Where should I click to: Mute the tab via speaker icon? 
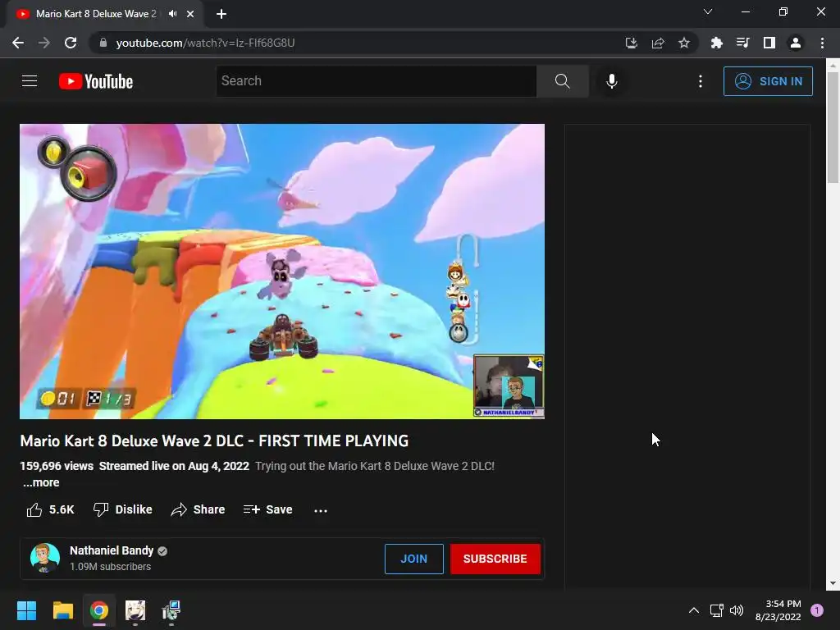coord(172,14)
